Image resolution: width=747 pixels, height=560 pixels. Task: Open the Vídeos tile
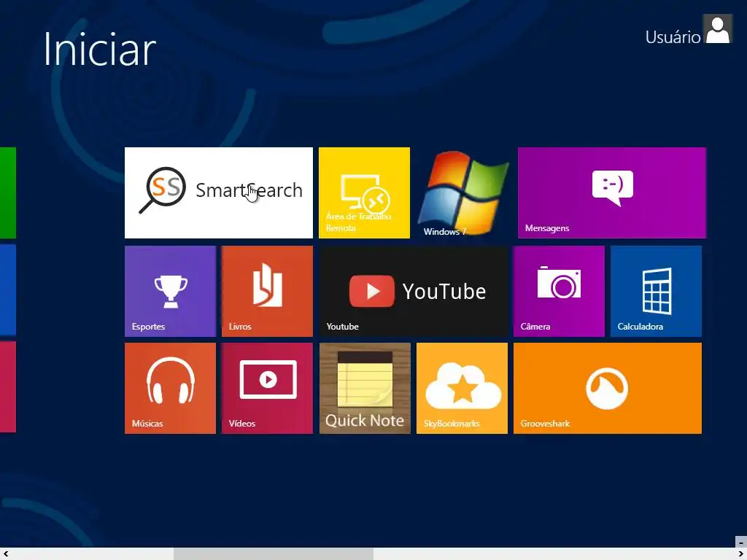[267, 388]
